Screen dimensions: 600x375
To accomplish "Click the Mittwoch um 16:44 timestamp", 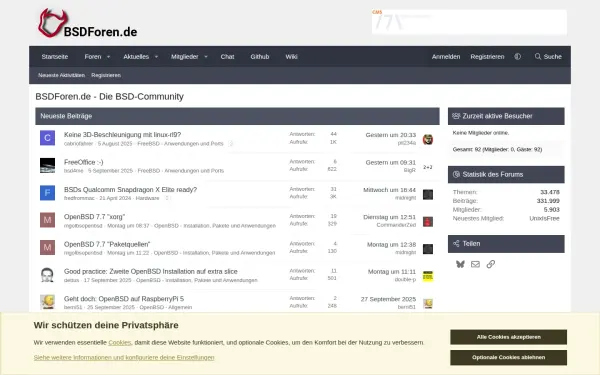I will 390,190.
